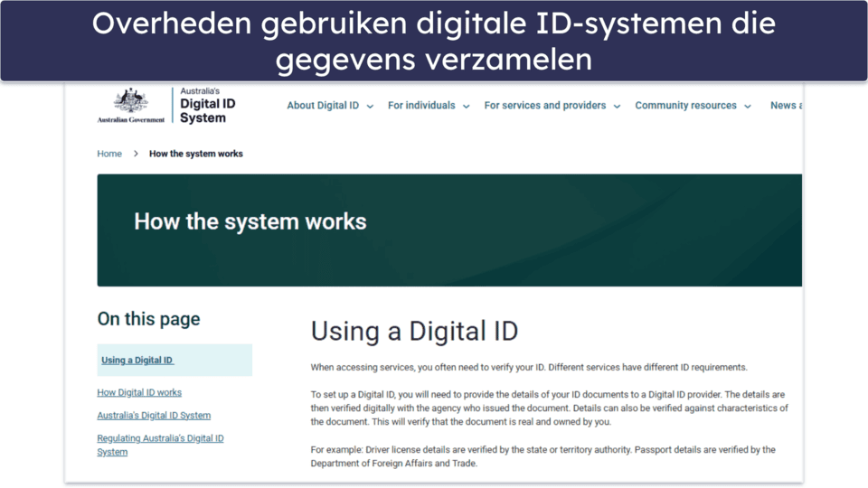This screenshot has height=488, width=868.
Task: Click the Australia's Digital ID System site title
Action: (x=208, y=105)
